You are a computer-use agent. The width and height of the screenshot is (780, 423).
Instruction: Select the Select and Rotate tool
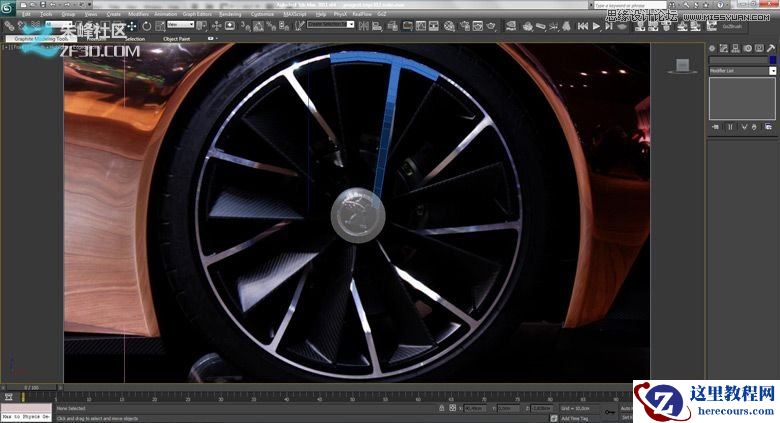146,26
